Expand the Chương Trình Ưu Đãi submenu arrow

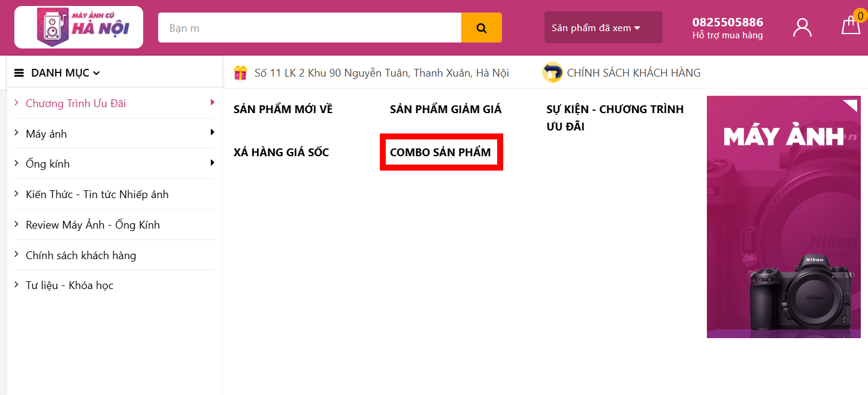(x=212, y=102)
